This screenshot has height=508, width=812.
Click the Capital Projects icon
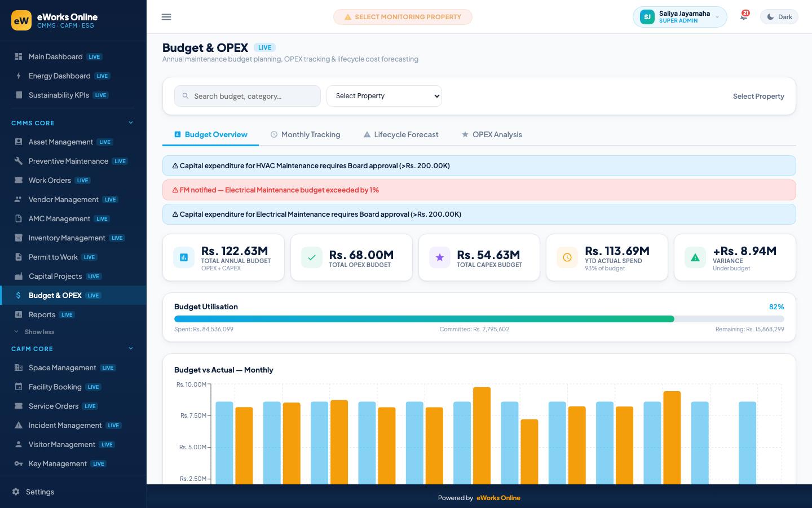click(19, 276)
